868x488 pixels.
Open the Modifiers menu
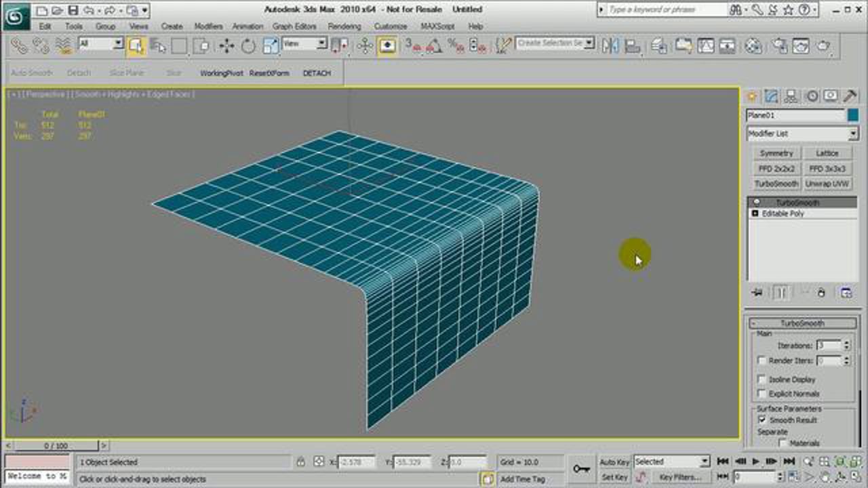[208, 26]
